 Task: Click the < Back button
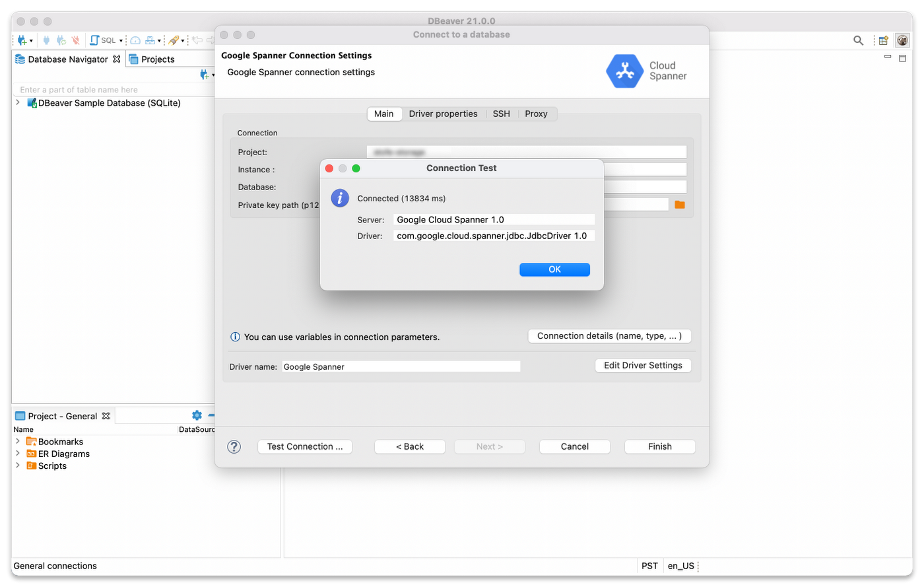[x=410, y=447]
